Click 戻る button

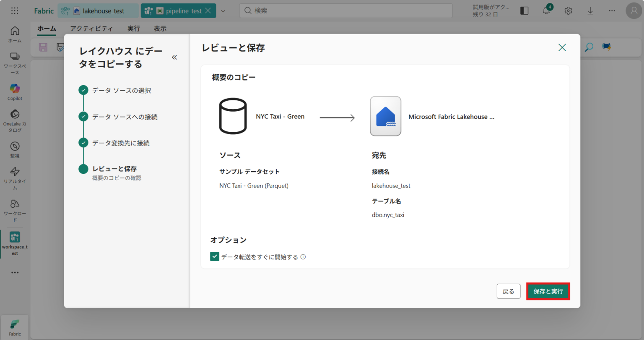tap(508, 291)
